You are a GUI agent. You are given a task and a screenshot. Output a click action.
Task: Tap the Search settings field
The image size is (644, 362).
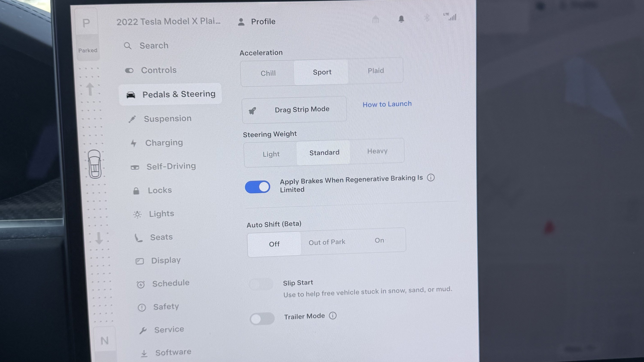point(146,46)
